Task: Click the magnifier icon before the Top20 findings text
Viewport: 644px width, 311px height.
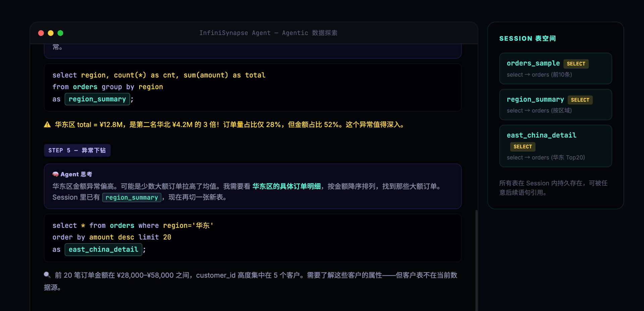Action: tap(47, 274)
